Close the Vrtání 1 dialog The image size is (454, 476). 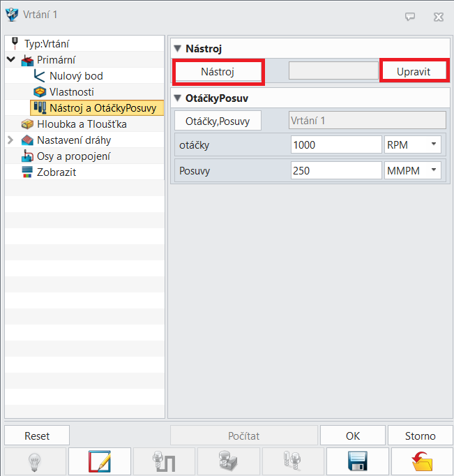[x=439, y=17]
